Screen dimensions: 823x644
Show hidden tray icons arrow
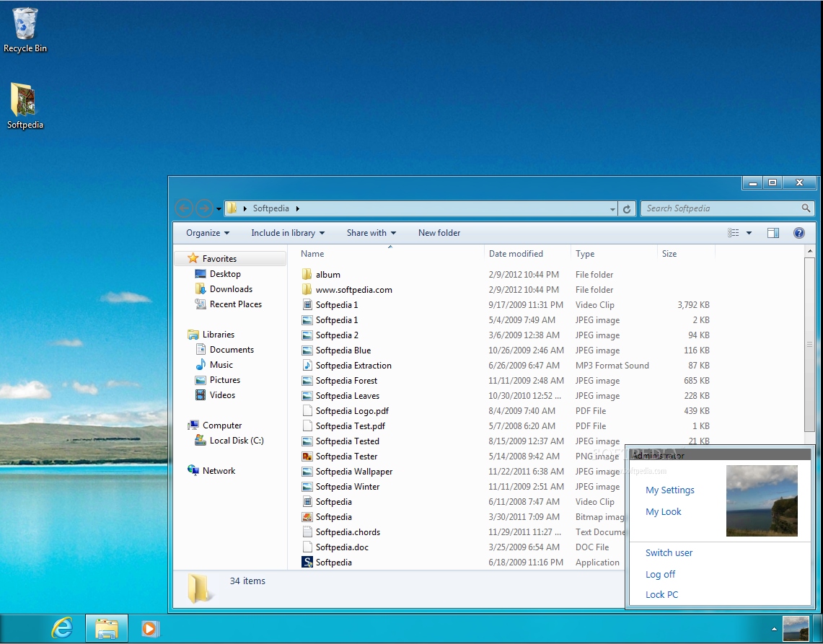(x=774, y=629)
